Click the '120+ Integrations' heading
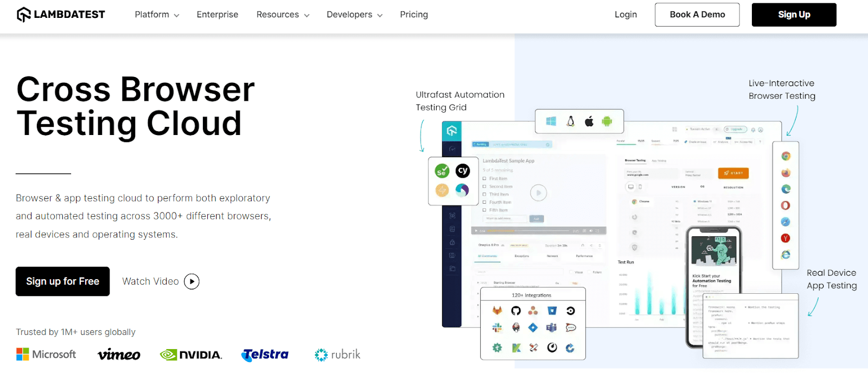This screenshot has height=380, width=868. click(532, 295)
